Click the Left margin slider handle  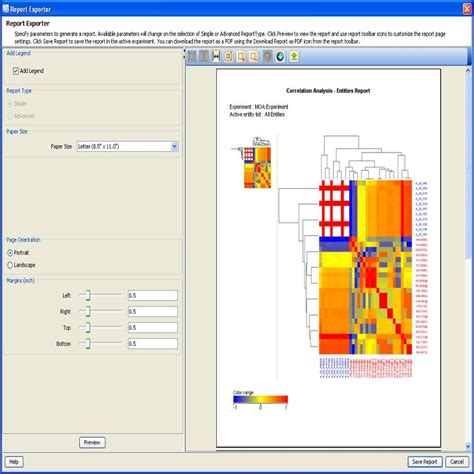point(88,295)
